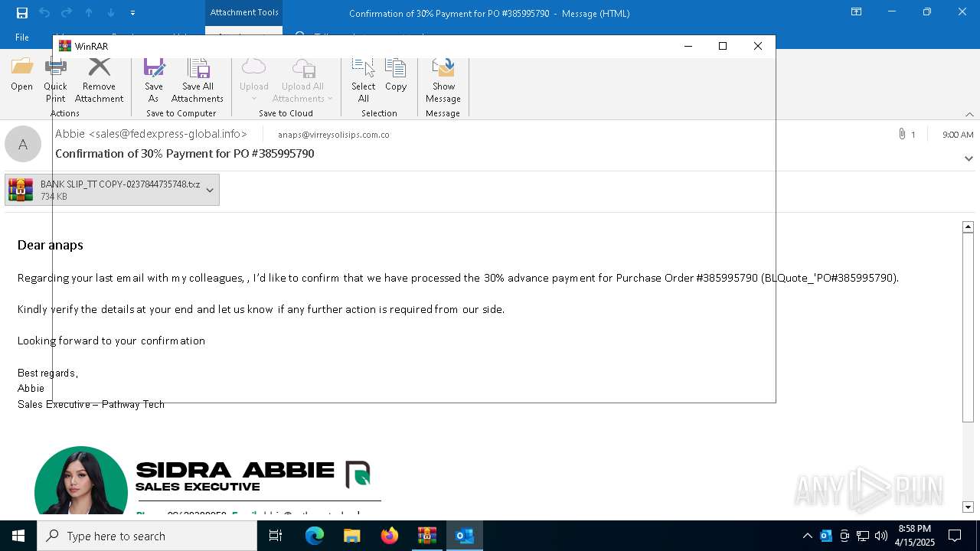Launch Microsoft Edge from taskbar
Viewport: 980px width, 551px height.
[315, 536]
